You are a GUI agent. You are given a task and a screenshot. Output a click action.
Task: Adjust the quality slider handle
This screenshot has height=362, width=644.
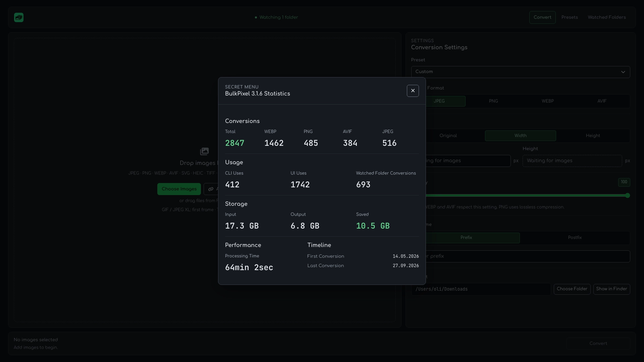pyautogui.click(x=628, y=195)
